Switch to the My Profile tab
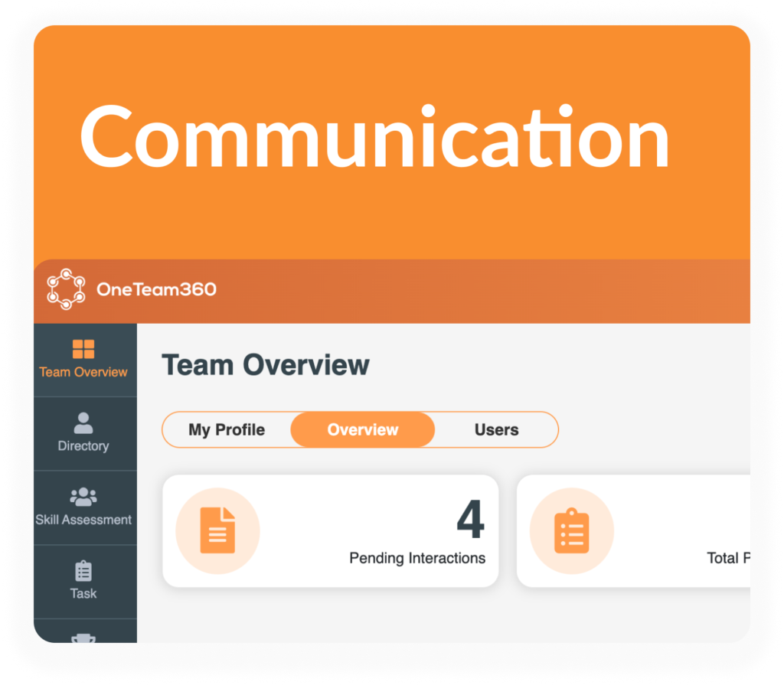Image resolution: width=784 pixels, height=685 pixels. [226, 429]
